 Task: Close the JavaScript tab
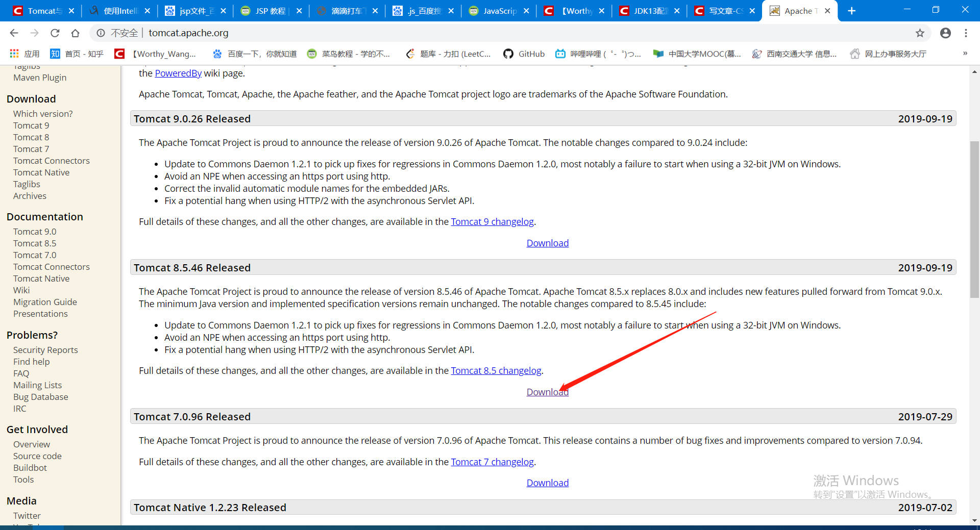[x=526, y=11]
